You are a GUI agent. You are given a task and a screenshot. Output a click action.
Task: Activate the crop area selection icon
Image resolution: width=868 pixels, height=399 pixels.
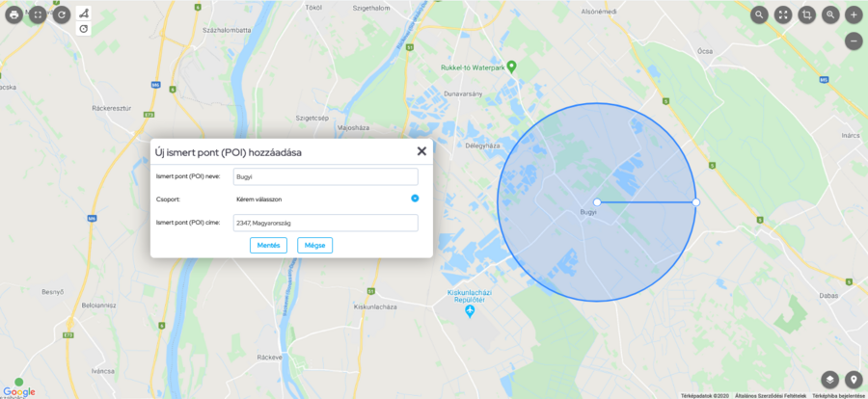pos(806,15)
